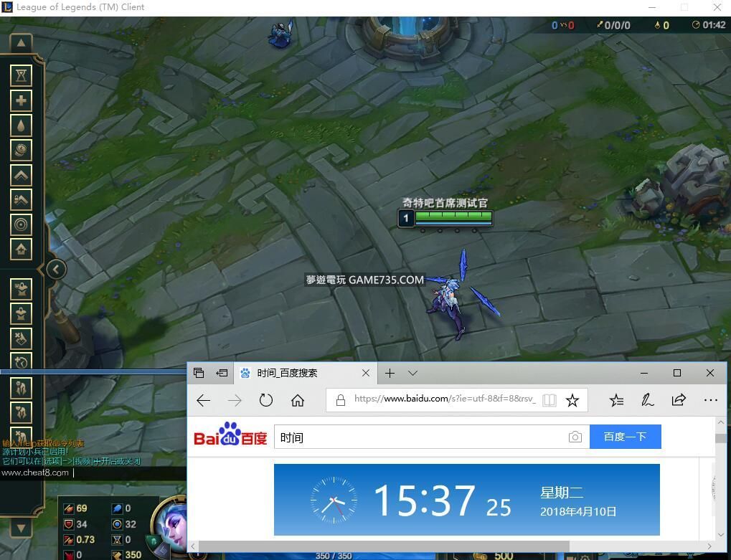Viewport: 731px width, 560px height.
Task: Open the Edge favorites hub icon
Action: point(616,400)
